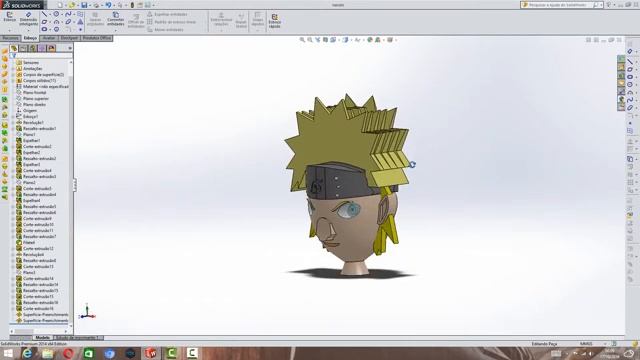Select the Spline sketch tool in ribbon
The width and height of the screenshot is (640, 360).
coord(68,14)
